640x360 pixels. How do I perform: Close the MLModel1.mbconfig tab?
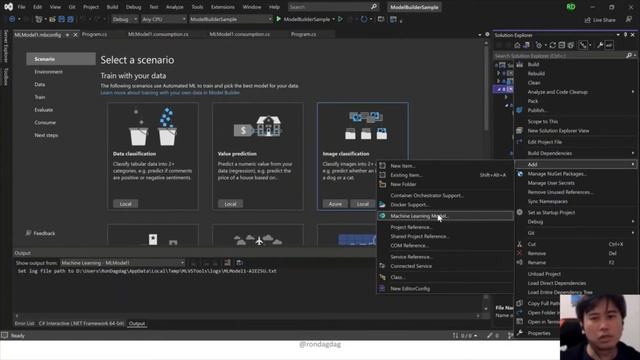pos(75,35)
